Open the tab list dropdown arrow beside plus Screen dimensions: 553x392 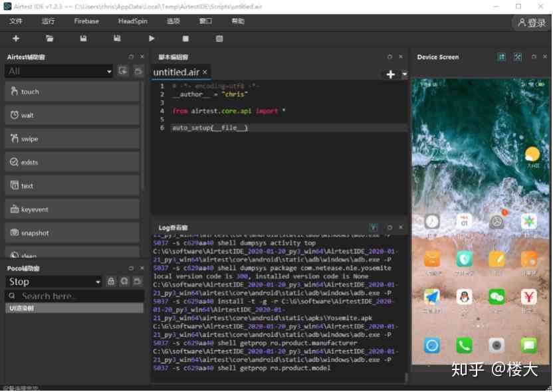(405, 74)
